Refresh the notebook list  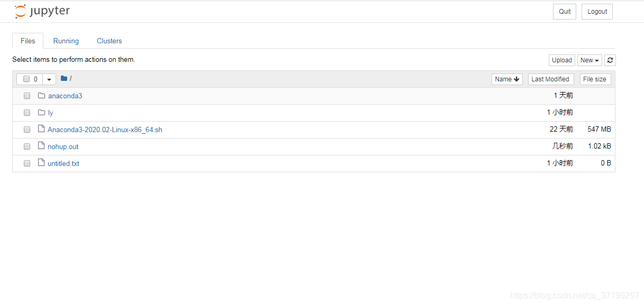tap(610, 60)
